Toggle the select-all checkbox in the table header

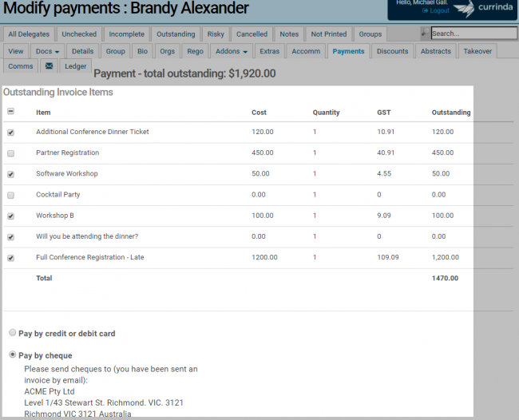[x=11, y=111]
